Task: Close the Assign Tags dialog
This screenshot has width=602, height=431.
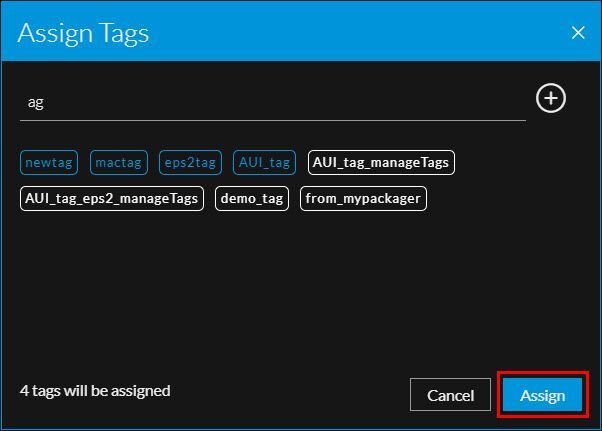Action: point(578,33)
